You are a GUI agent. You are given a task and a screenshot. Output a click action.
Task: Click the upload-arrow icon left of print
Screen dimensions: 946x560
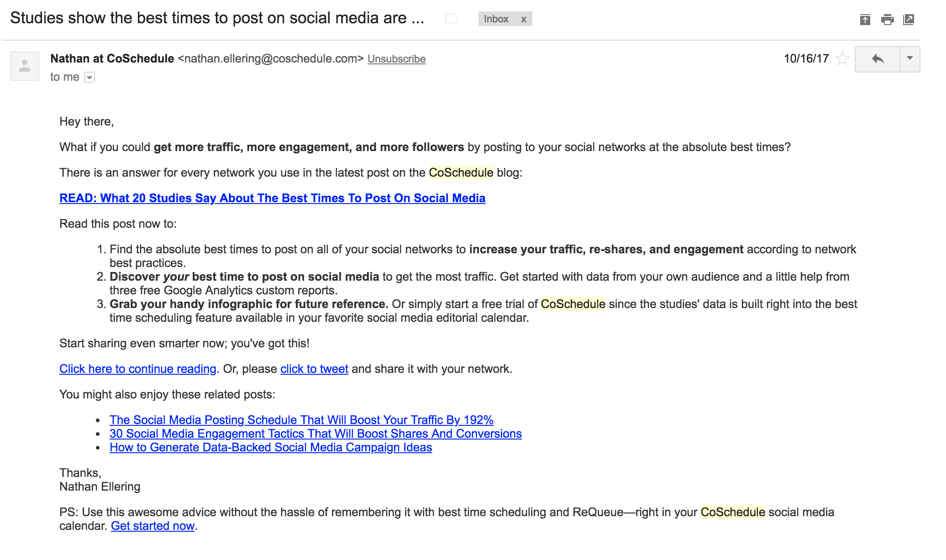pos(865,20)
